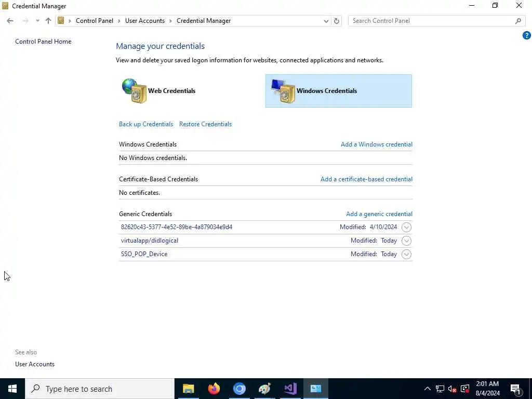The height and width of the screenshot is (399, 532).
Task: Refresh the Credential Manager view
Action: 336,21
